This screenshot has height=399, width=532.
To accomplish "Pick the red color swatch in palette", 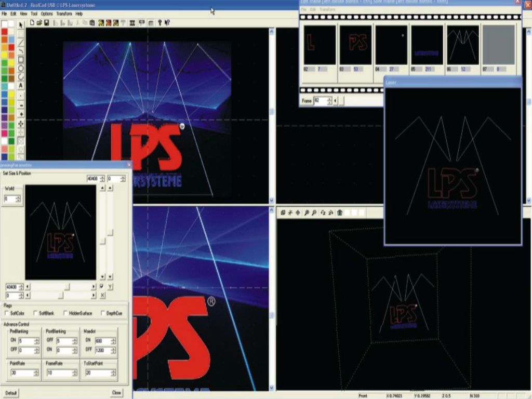I will [x=5, y=32].
